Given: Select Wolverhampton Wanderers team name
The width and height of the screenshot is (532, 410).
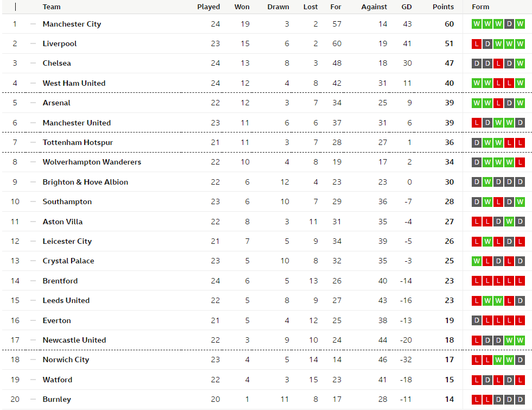Looking at the screenshot, I should (92, 162).
